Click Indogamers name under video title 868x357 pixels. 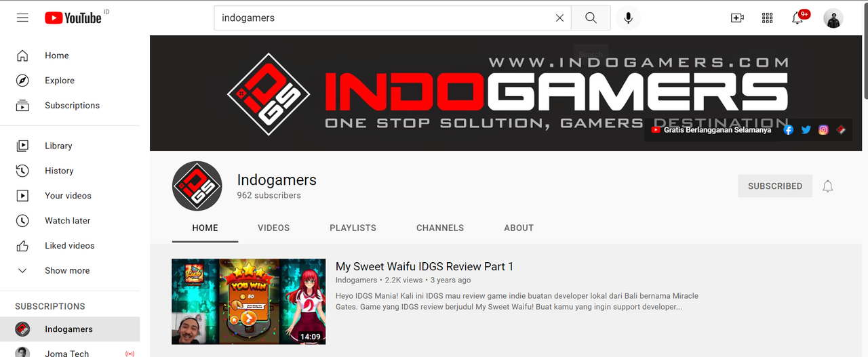tap(356, 280)
